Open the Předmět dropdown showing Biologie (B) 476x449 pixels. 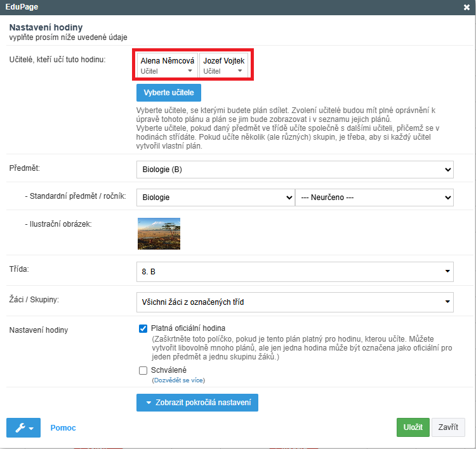294,170
